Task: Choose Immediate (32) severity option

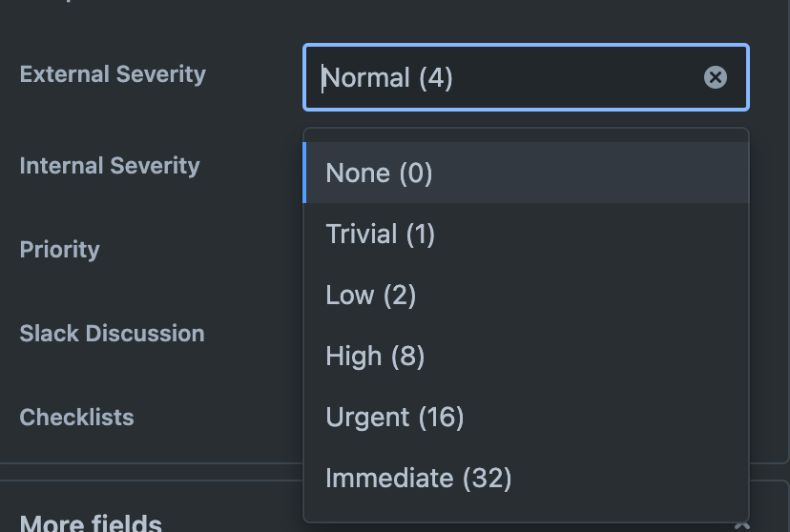Action: tap(419, 479)
